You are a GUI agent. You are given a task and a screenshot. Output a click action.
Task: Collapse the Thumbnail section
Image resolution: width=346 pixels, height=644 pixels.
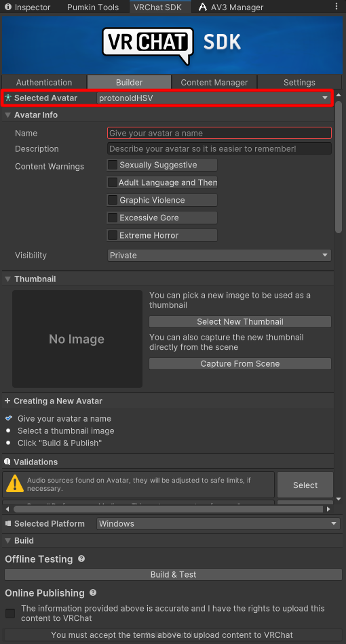click(x=7, y=279)
